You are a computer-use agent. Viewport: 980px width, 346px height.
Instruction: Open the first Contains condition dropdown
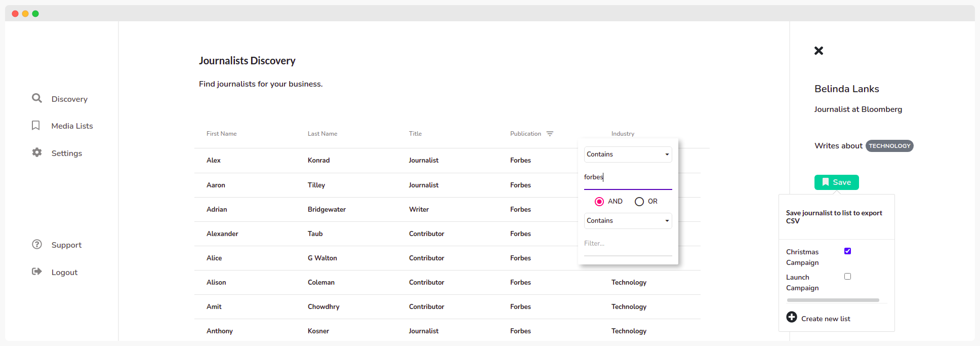(x=628, y=155)
